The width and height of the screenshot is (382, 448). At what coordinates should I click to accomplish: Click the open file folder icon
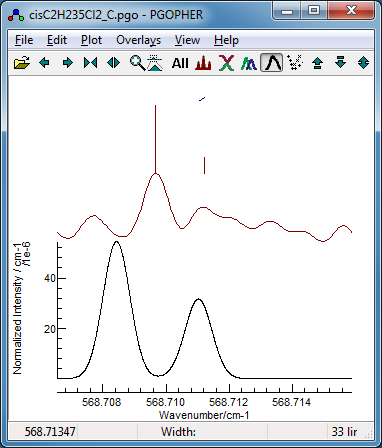click(22, 63)
